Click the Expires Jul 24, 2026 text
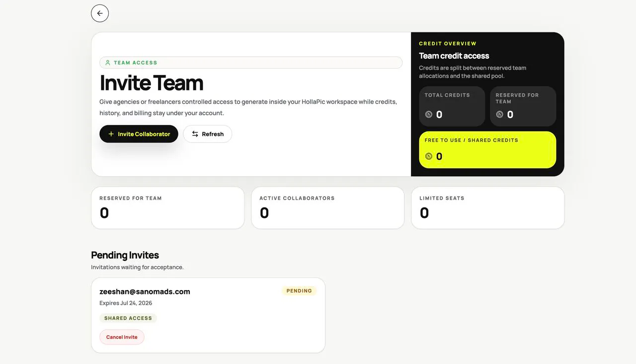The width and height of the screenshot is (636, 364). click(126, 303)
